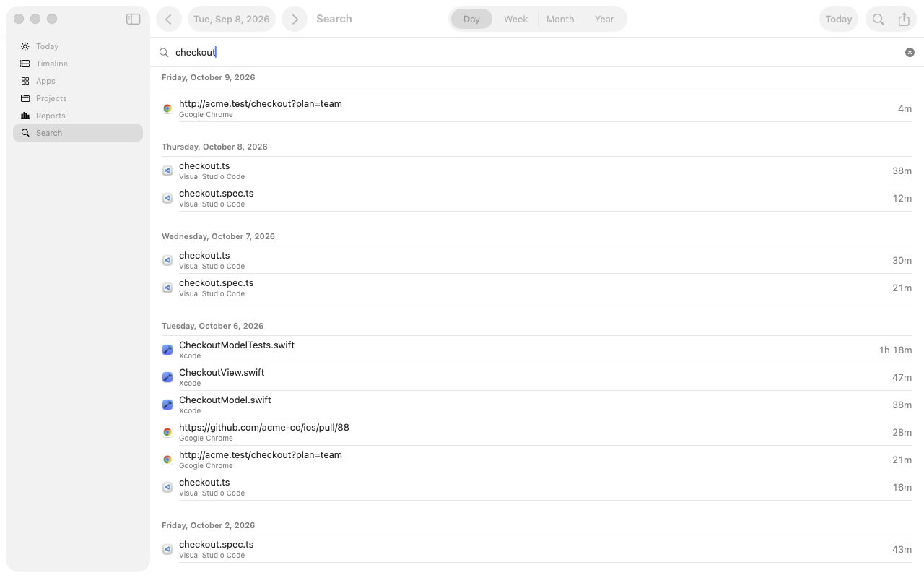Switch to Day view
Image resolution: width=924 pixels, height=578 pixels.
[x=471, y=20]
